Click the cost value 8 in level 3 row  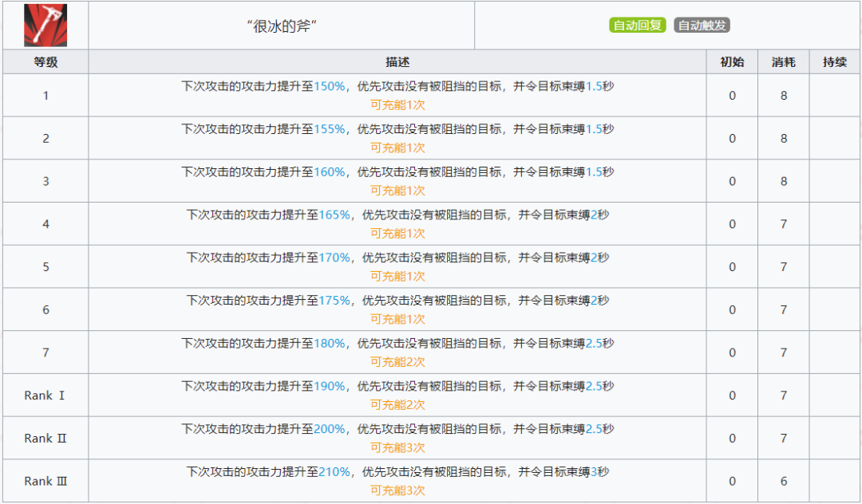(784, 181)
